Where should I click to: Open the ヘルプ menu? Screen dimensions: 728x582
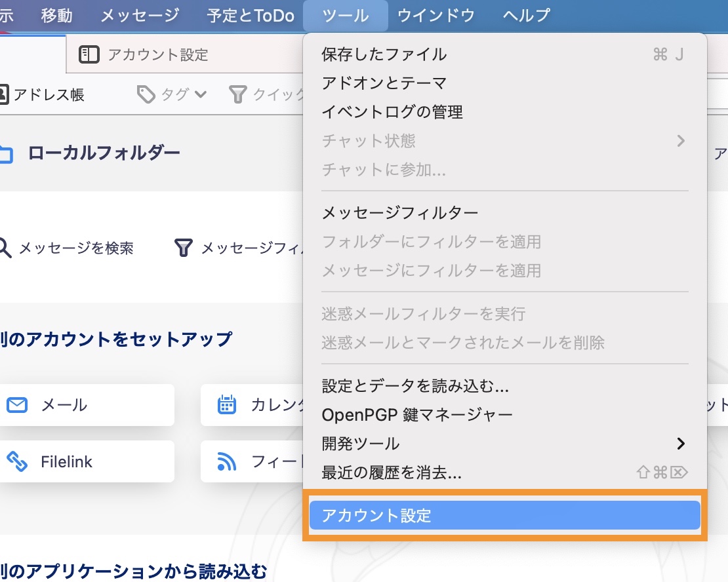point(527,15)
